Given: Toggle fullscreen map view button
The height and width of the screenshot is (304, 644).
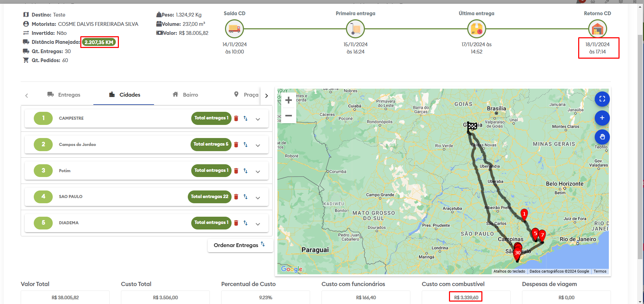Looking at the screenshot, I should 602,99.
